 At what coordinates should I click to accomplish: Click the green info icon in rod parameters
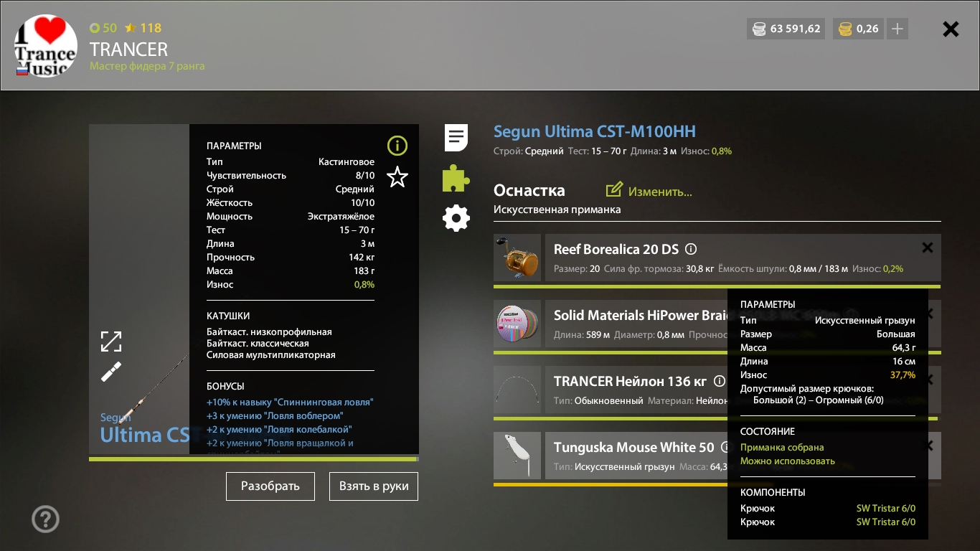pos(397,146)
